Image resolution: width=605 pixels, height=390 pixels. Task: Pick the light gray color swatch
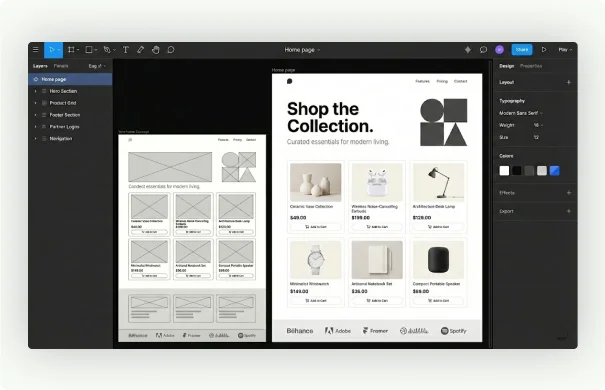(x=542, y=171)
